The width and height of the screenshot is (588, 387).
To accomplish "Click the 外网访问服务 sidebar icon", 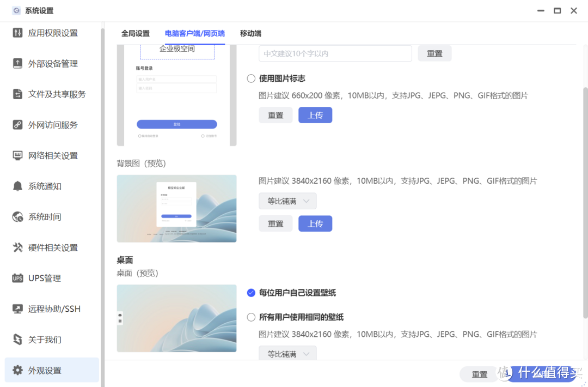I will pos(16,124).
